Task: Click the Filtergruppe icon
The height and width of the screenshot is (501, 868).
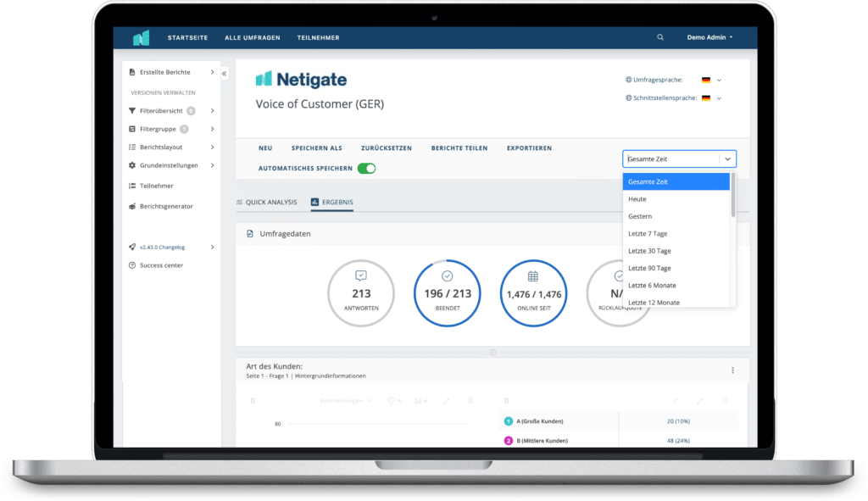Action: (x=131, y=129)
